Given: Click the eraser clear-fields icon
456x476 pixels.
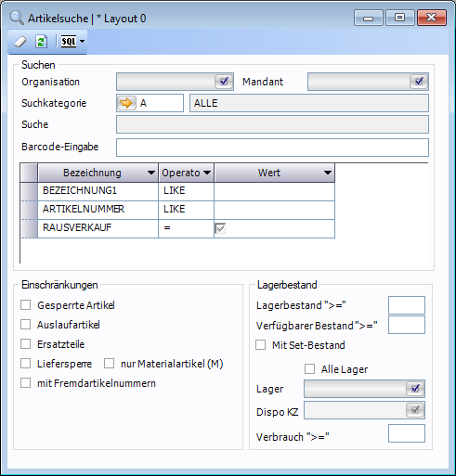Looking at the screenshot, I should click(x=20, y=42).
